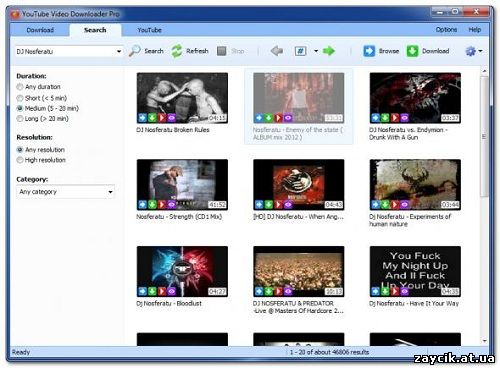Click the Stop square icon
The image size is (500, 368).
(x=222, y=51)
